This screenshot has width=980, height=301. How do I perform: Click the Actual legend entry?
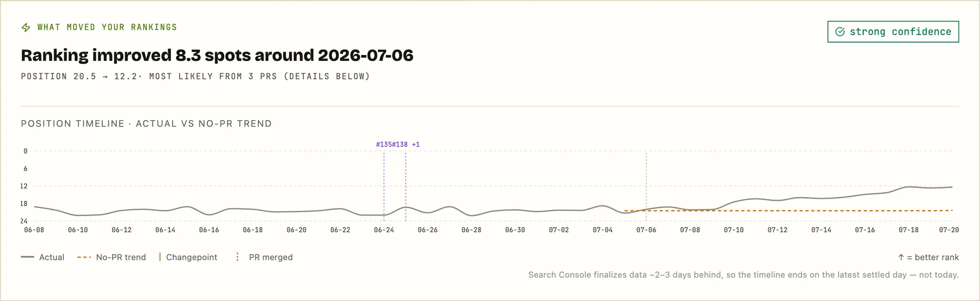(x=43, y=257)
